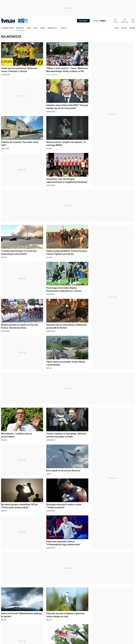Open building photo for Gałecka article
Viewport: 136px width, 644px height.
[22, 128]
